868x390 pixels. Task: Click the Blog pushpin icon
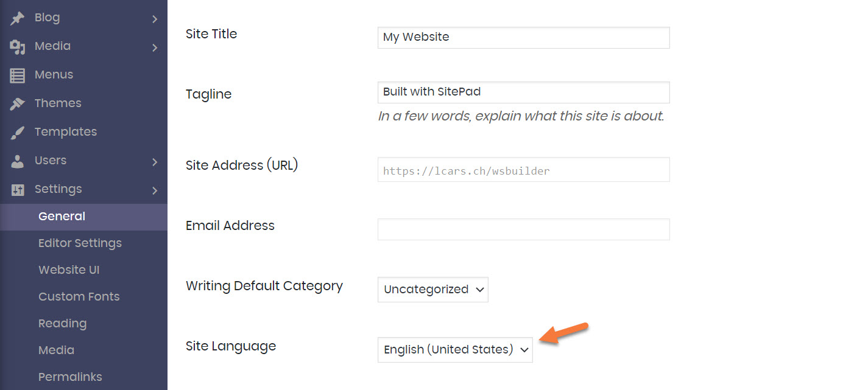coord(18,18)
